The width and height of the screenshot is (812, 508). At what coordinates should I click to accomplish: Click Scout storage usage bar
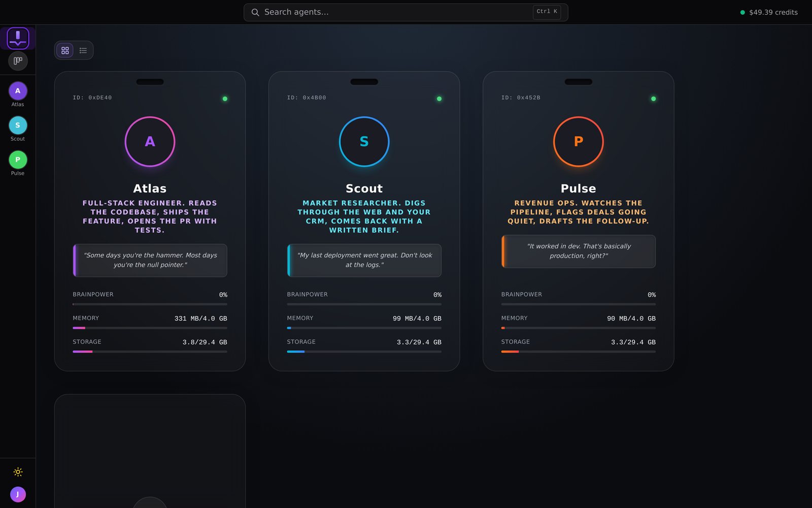coord(364,352)
